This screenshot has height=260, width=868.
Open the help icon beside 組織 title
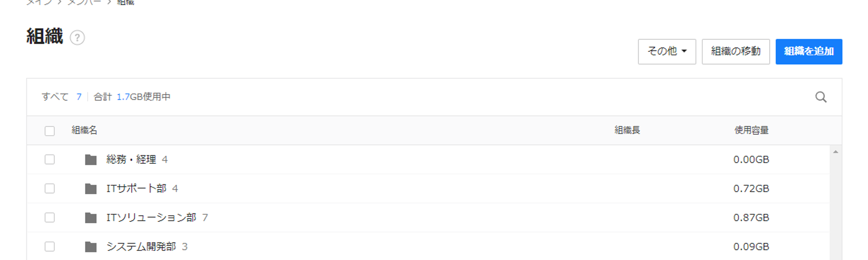tap(77, 38)
